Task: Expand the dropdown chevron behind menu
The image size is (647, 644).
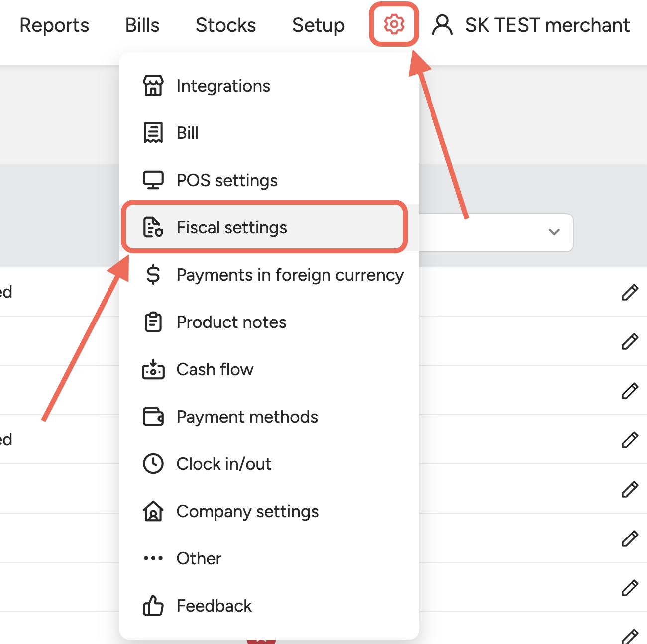Action: pyautogui.click(x=554, y=232)
